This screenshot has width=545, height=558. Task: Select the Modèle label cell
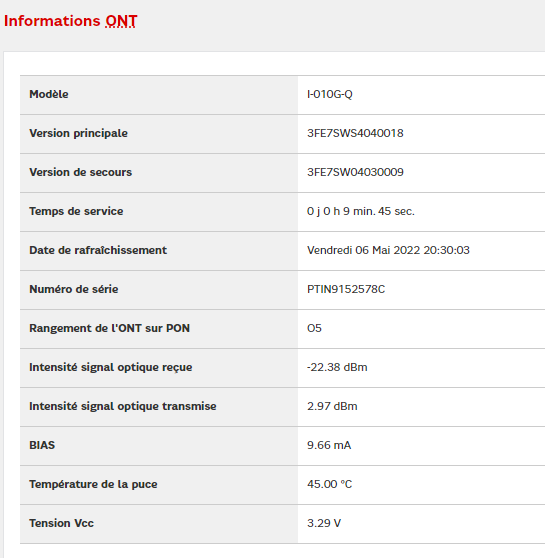pos(159,95)
